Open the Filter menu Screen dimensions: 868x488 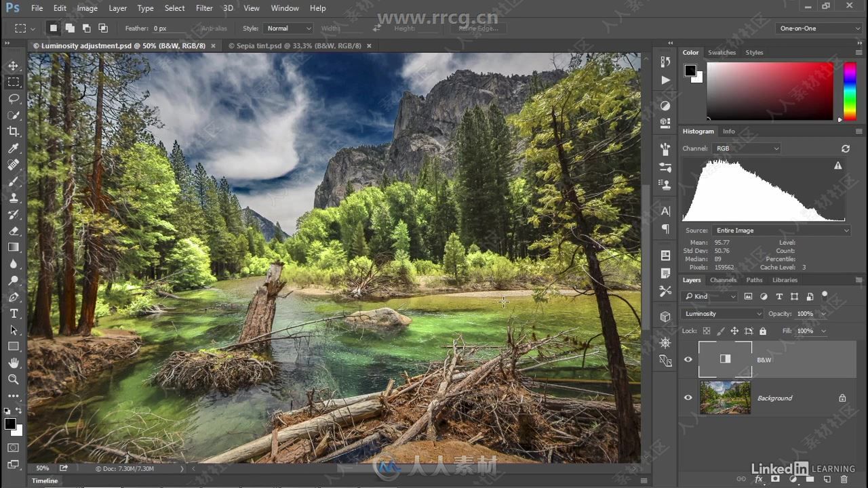pos(204,8)
